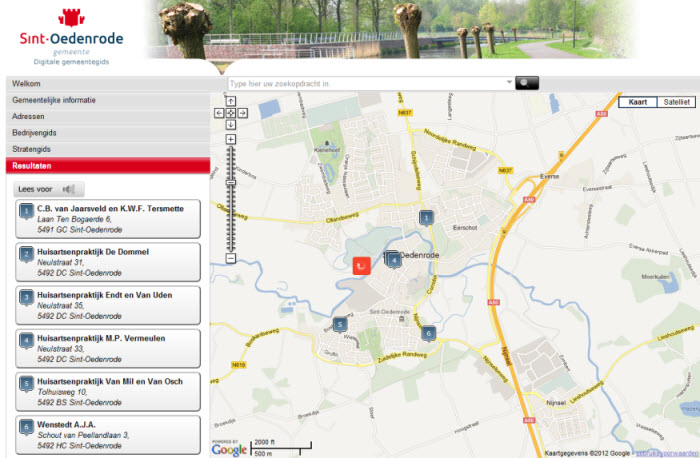Switch map to Kaart view
This screenshot has width=700, height=458.
click(x=637, y=103)
